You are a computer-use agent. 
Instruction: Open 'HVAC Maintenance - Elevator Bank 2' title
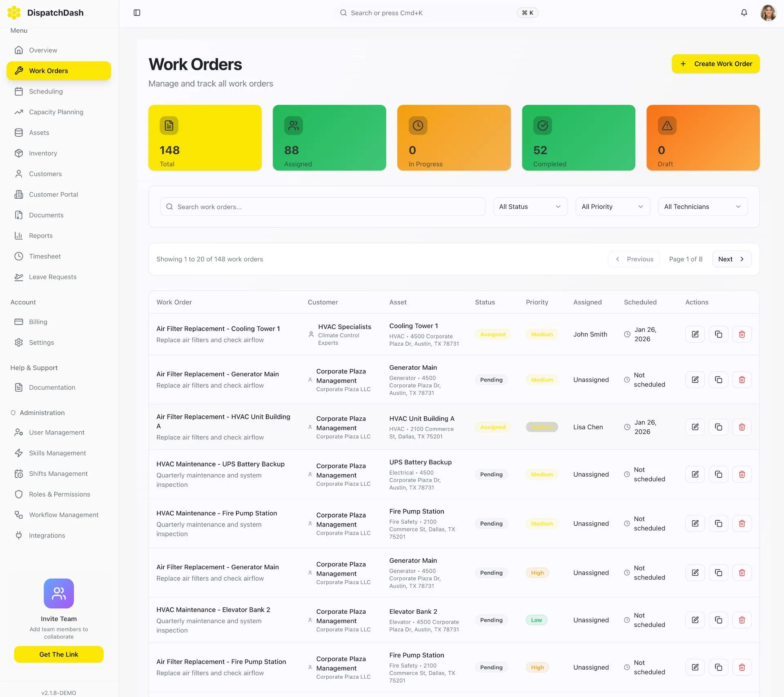pos(213,609)
